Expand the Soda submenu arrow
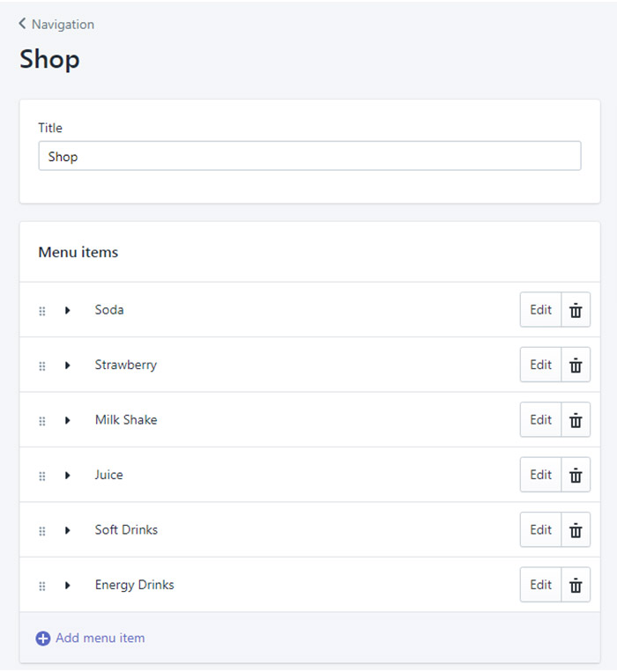 tap(67, 310)
